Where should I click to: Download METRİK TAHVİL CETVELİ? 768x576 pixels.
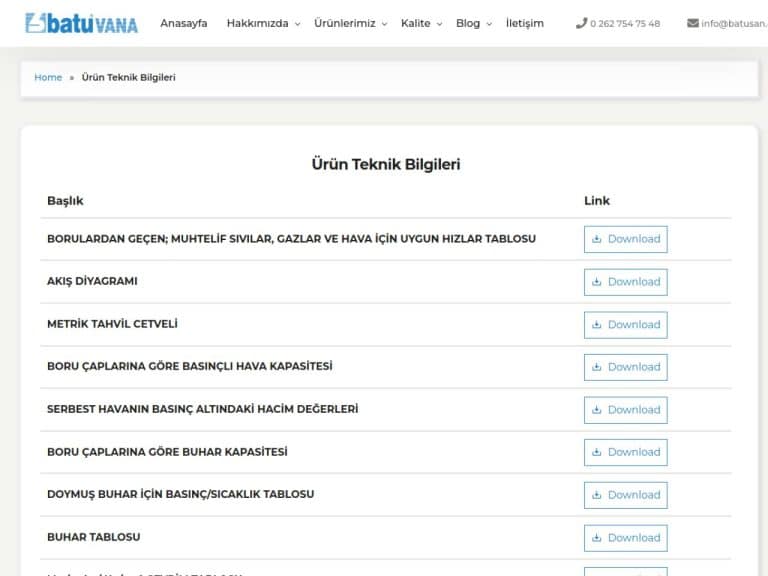coord(625,325)
